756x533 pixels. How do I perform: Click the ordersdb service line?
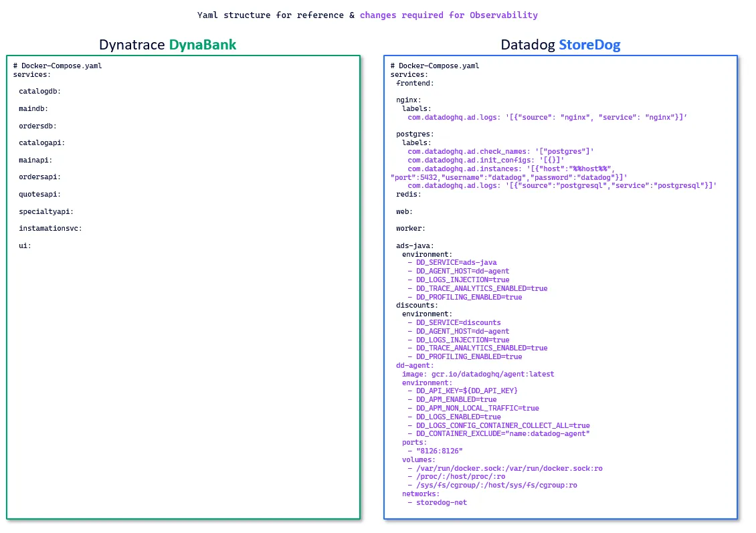[x=37, y=126]
